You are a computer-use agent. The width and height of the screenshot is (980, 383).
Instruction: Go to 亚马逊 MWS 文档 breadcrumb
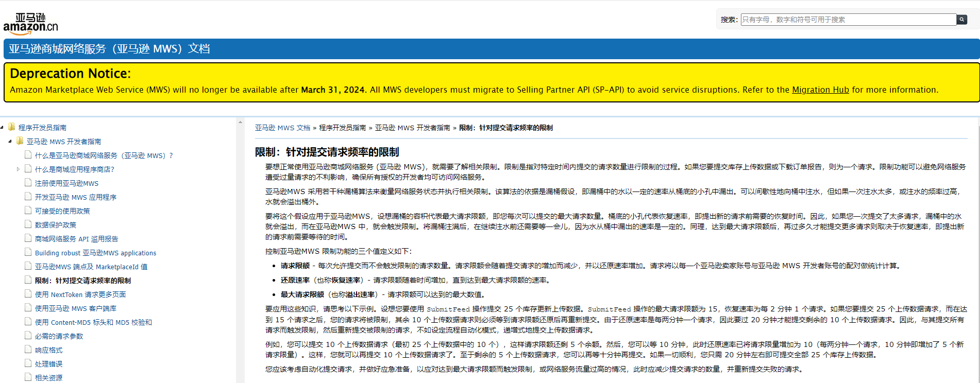tap(282, 128)
